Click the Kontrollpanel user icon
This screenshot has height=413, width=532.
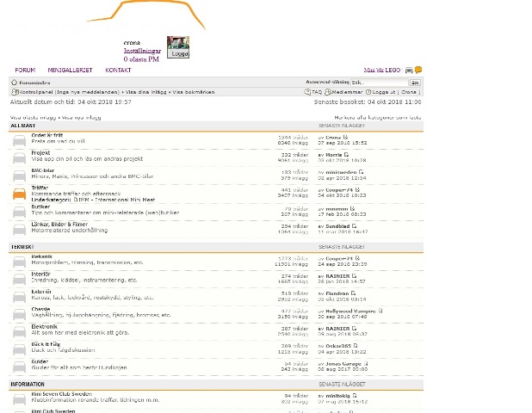point(15,92)
